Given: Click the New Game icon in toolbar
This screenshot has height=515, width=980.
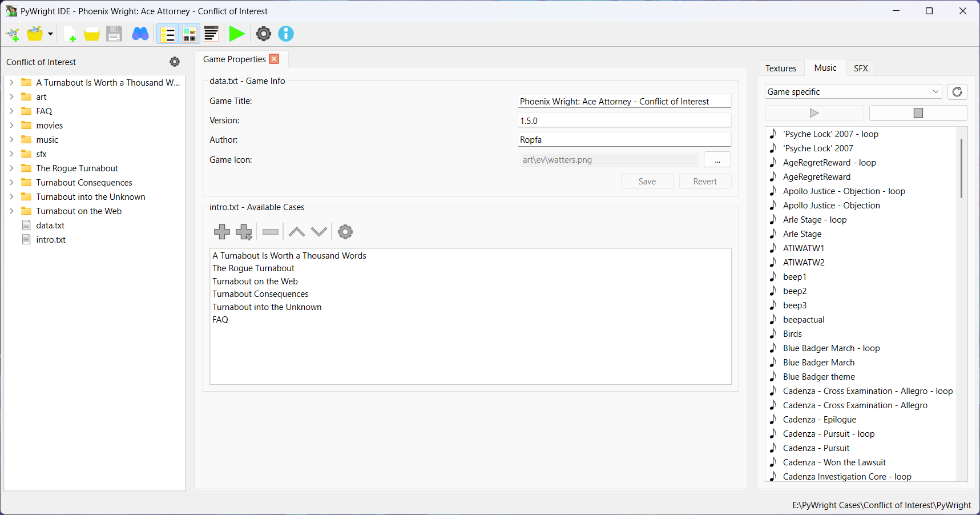Looking at the screenshot, I should (13, 34).
